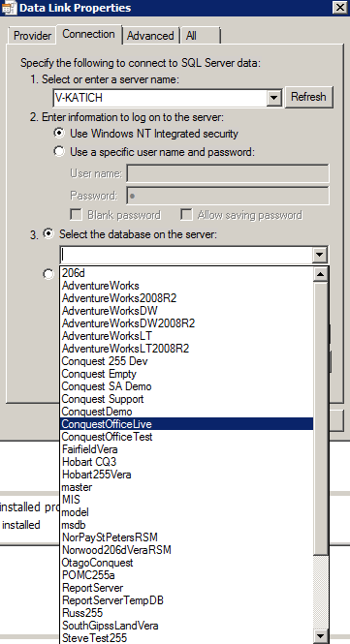This screenshot has height=644, width=350.
Task: Expand the server name dropdown arrow
Action: click(273, 98)
